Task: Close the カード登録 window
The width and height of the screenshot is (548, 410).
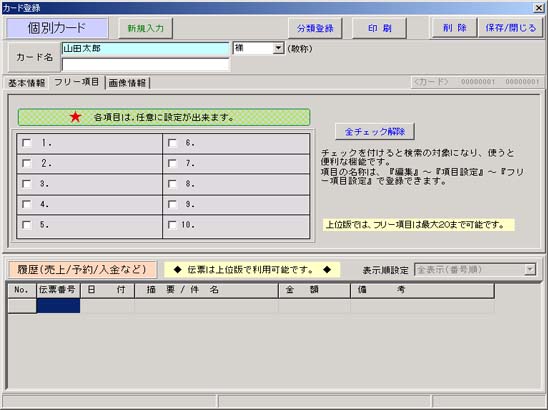Action: click(539, 8)
